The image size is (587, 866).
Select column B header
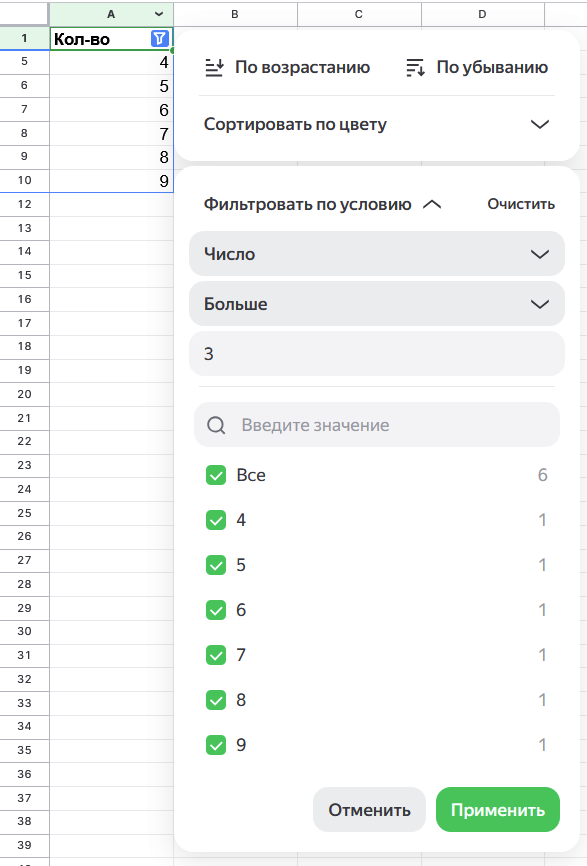click(235, 14)
